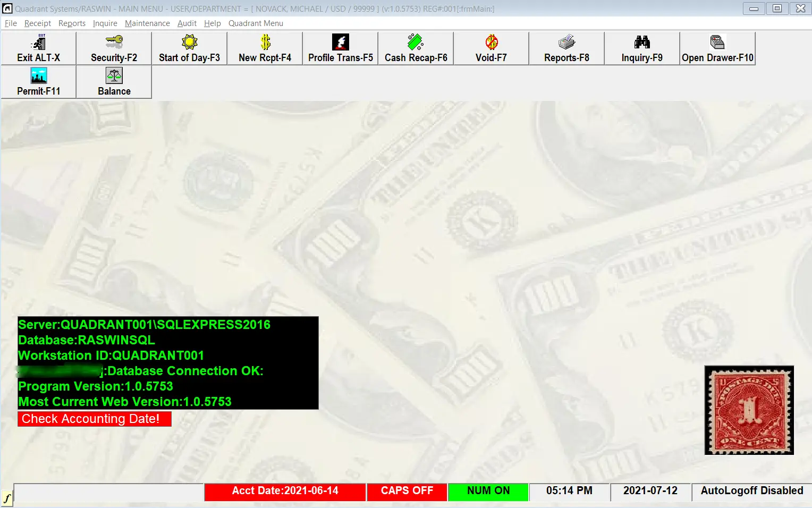Click the empty status bar message field
This screenshot has height=508, width=812.
point(109,492)
